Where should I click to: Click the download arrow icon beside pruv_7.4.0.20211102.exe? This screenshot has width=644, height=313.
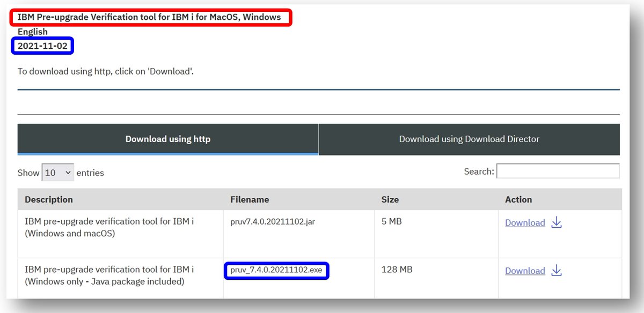[x=557, y=271]
